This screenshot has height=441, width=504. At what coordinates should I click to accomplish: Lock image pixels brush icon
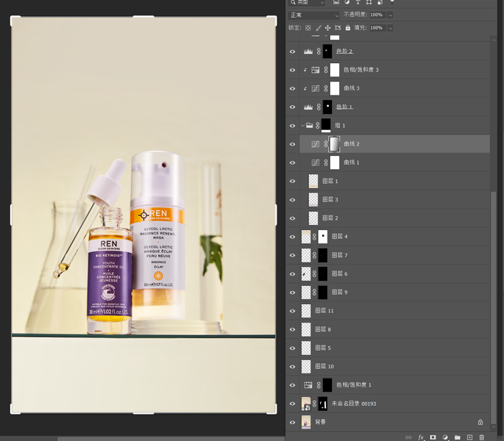318,28
